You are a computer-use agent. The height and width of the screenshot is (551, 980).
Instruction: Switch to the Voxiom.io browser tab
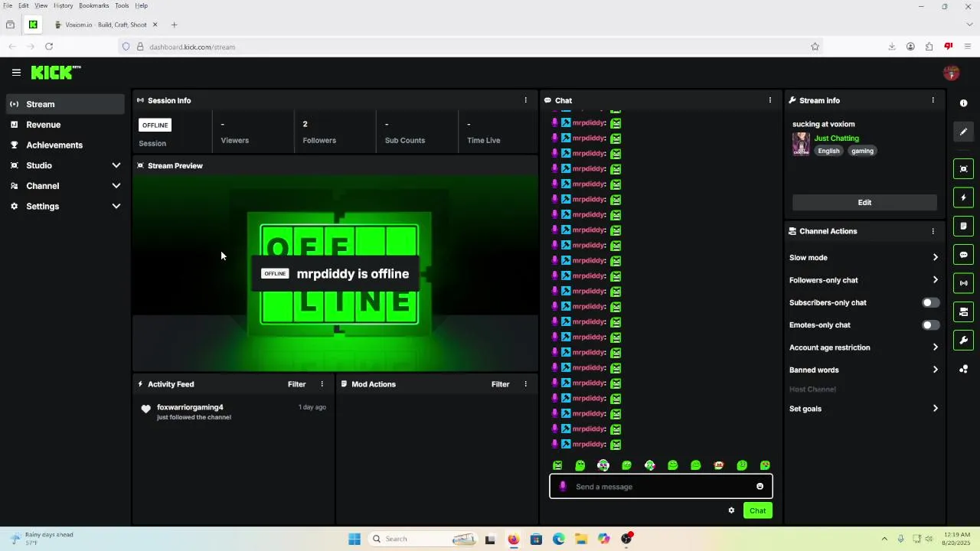click(x=106, y=24)
